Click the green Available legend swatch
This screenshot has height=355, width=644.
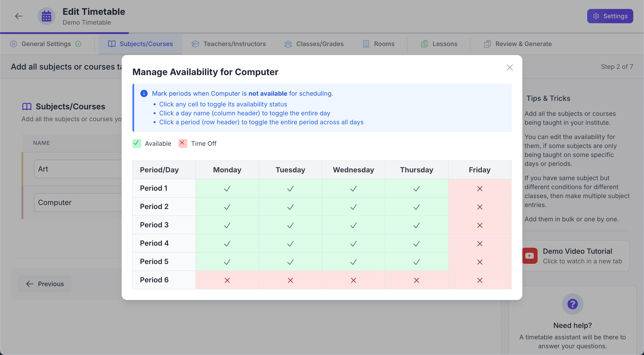(136, 144)
